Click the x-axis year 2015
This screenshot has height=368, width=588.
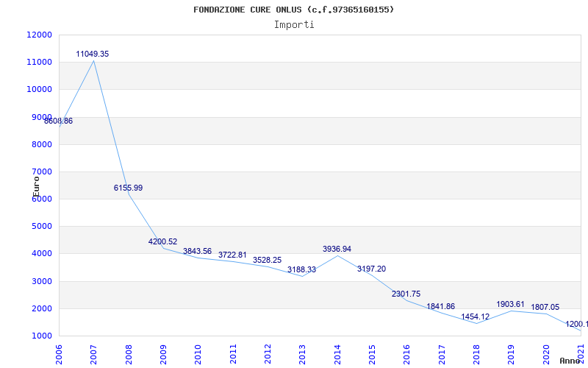tap(373, 354)
